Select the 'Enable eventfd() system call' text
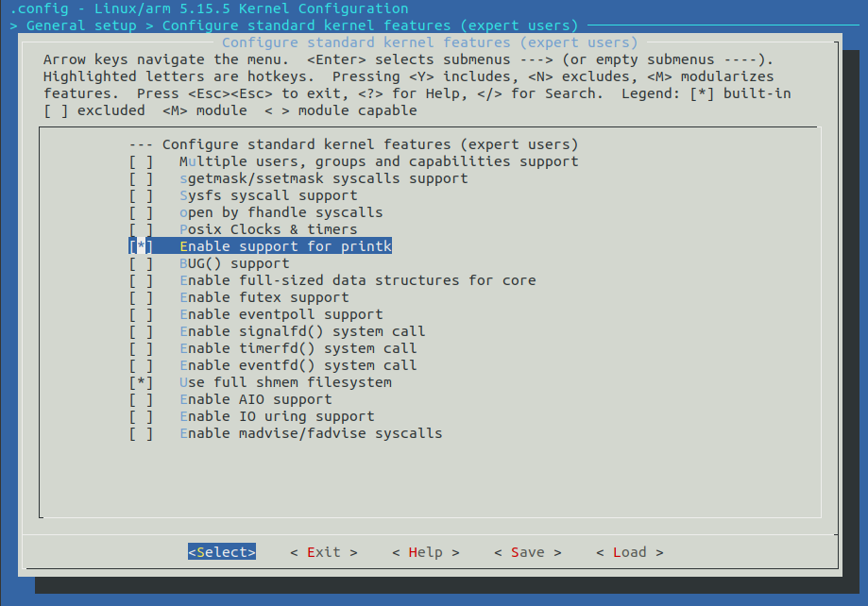The height and width of the screenshot is (606, 868). 298,365
